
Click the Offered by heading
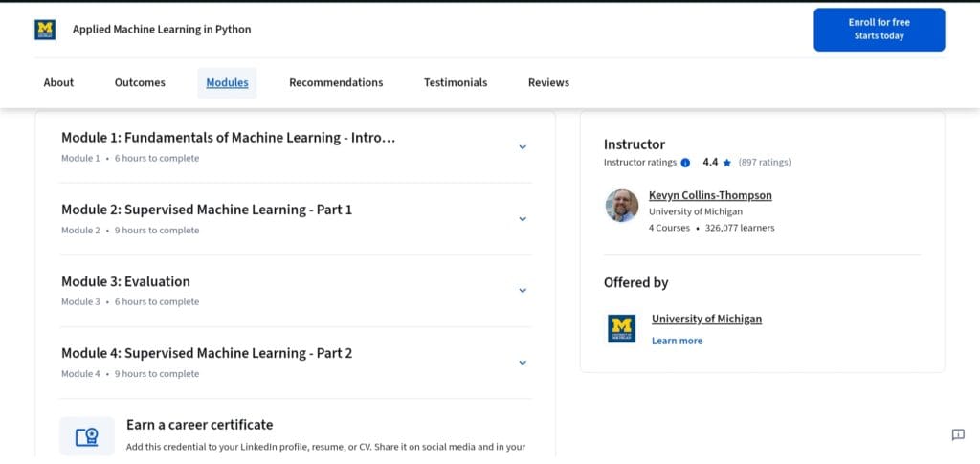pyautogui.click(x=636, y=283)
